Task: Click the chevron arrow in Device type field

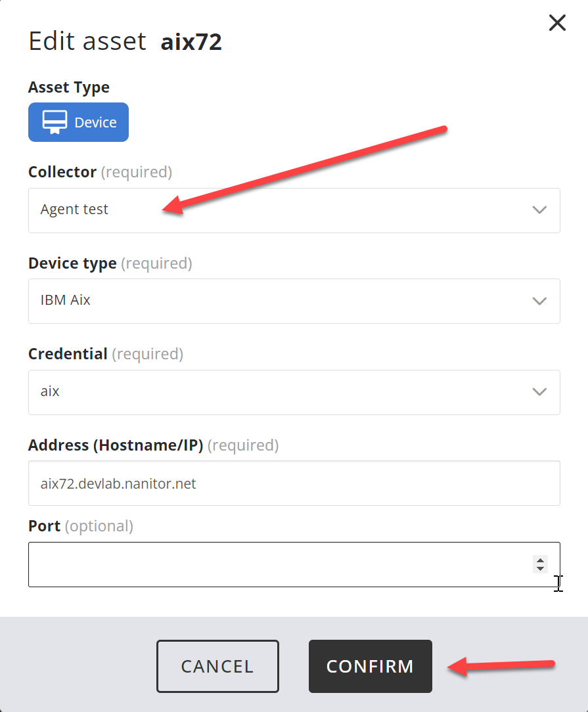Action: (x=539, y=301)
